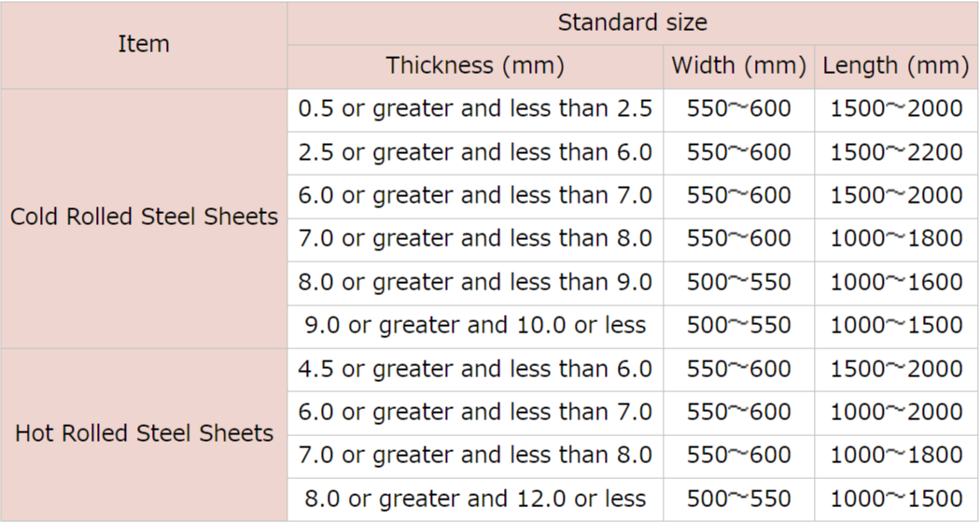Image resolution: width=980 pixels, height=523 pixels.
Task: Click the "1000~1600" length cell
Action: [x=896, y=282]
